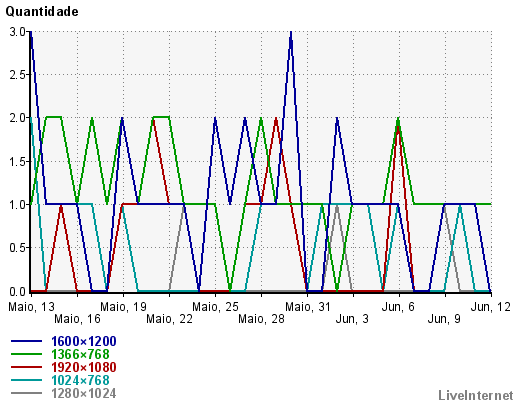Click the teal line swatch for 1024×768

pos(26,380)
